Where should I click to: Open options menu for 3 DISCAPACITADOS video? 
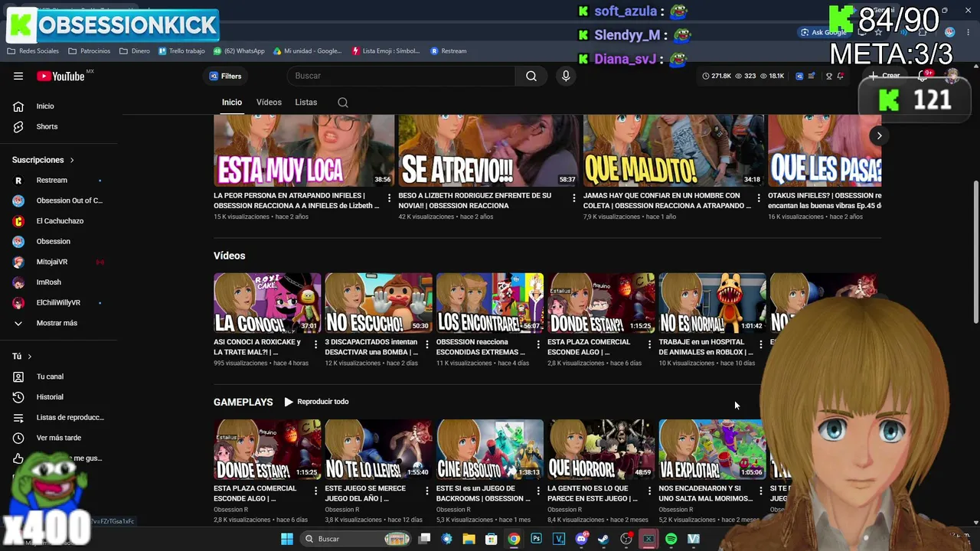tap(426, 345)
